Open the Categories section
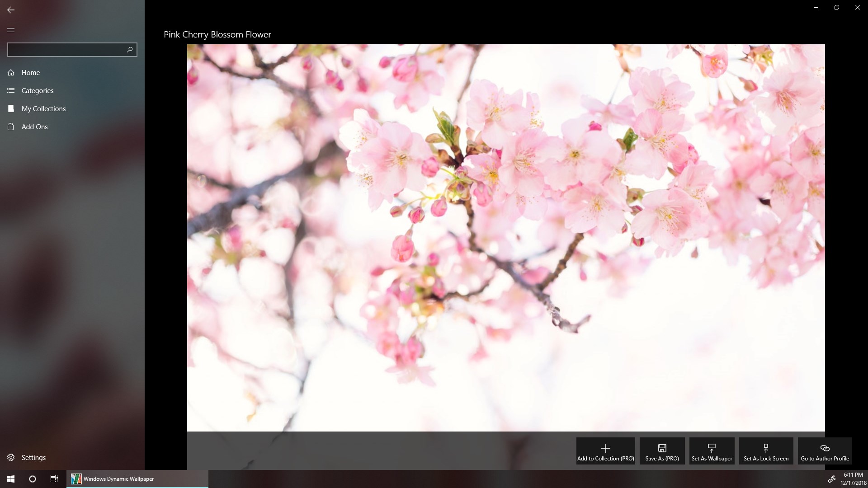The width and height of the screenshot is (868, 488). pos(37,90)
